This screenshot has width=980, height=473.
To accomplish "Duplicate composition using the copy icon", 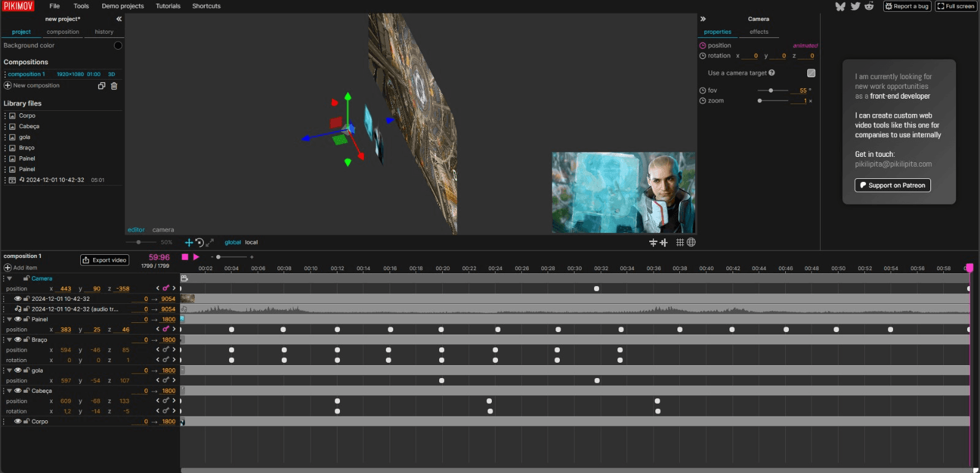I will (x=102, y=86).
